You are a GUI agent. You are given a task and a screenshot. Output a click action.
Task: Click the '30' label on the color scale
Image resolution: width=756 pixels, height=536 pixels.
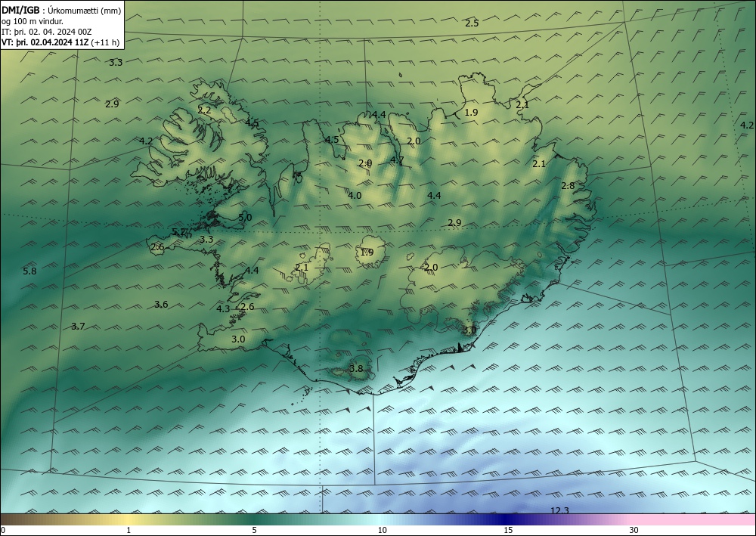(x=634, y=530)
